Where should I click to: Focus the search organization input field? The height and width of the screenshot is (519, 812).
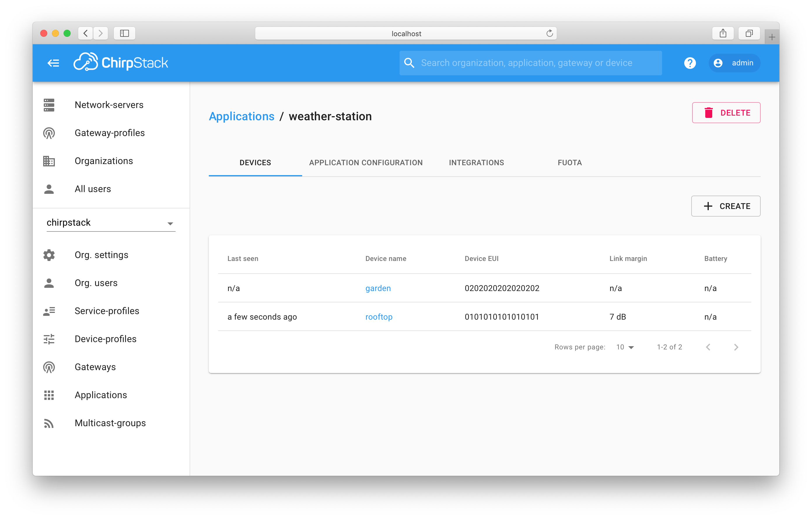[x=531, y=63]
